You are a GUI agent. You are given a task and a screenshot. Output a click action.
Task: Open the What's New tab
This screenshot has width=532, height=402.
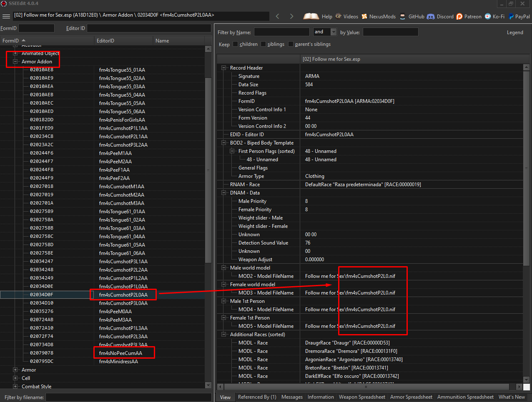512,397
